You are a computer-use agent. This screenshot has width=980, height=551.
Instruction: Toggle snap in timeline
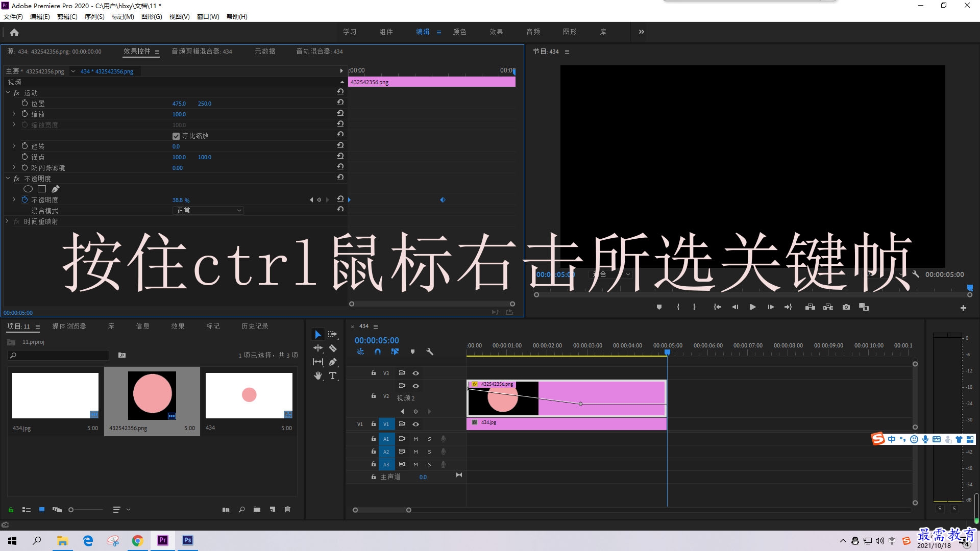coord(378,352)
